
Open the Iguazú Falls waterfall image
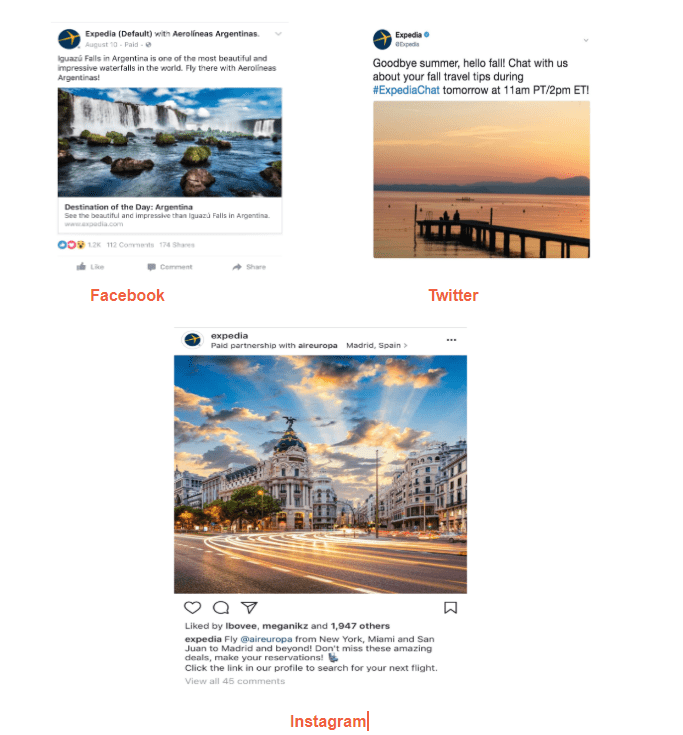[x=170, y=142]
